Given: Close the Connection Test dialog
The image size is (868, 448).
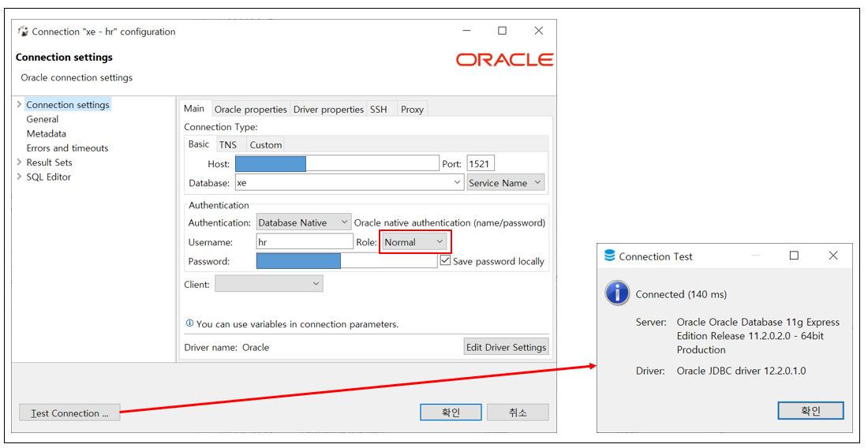Looking at the screenshot, I should click(833, 255).
